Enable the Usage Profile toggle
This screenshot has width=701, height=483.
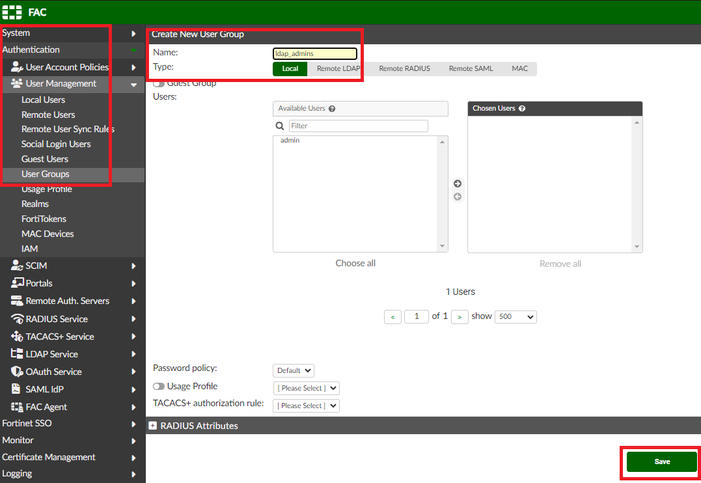click(159, 386)
